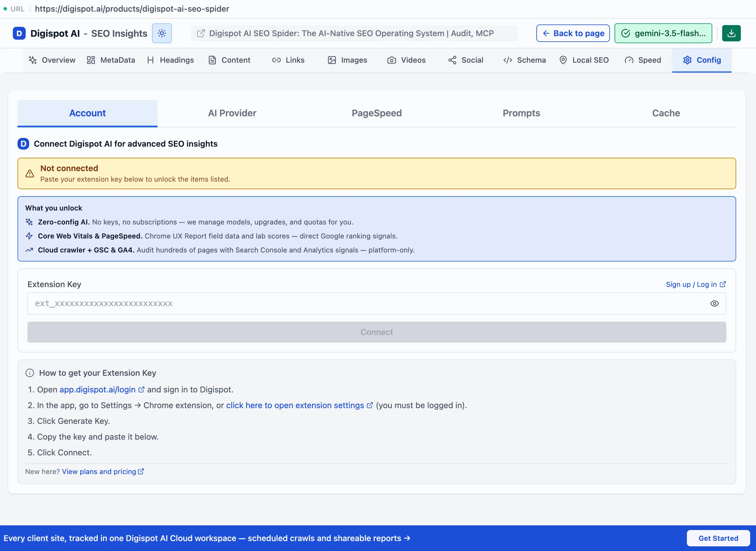
Task: Switch to the MetaData tab
Action: [x=111, y=60]
